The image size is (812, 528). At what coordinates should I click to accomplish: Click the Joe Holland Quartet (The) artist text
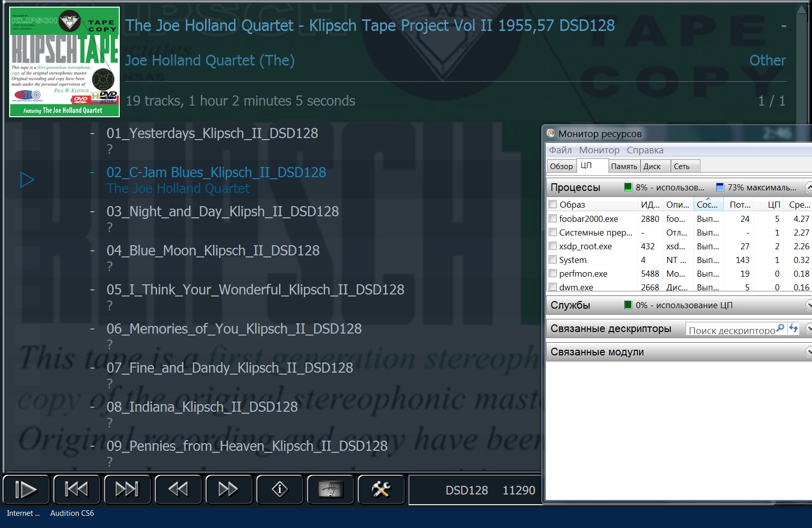pyautogui.click(x=210, y=60)
